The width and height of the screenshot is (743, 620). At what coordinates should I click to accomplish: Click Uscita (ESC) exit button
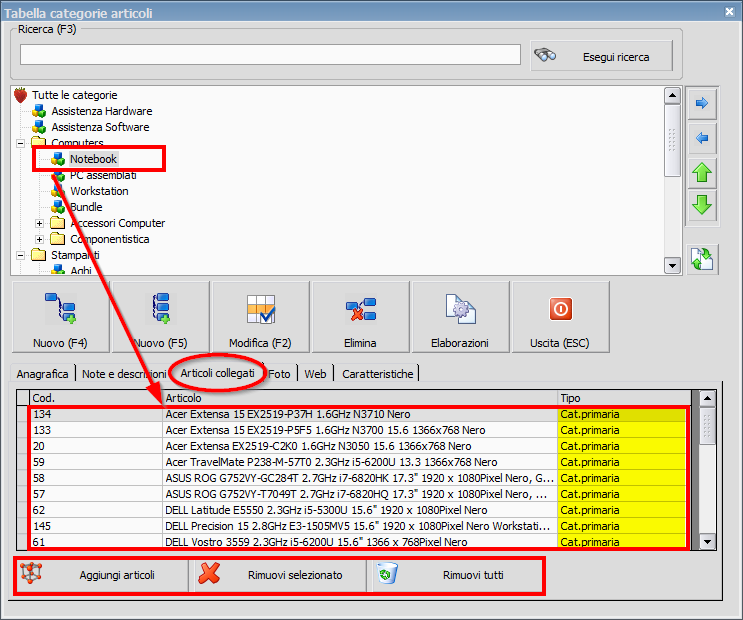coord(561,317)
